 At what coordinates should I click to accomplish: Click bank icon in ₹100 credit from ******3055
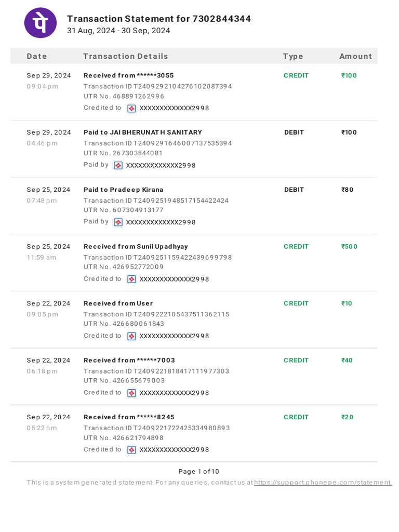[x=132, y=109]
